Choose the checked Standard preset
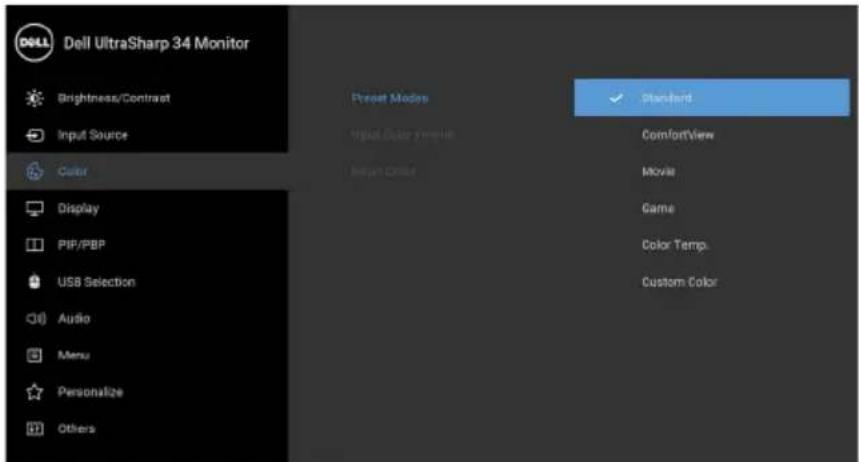Image resolution: width=859 pixels, height=462 pixels. (x=712, y=98)
